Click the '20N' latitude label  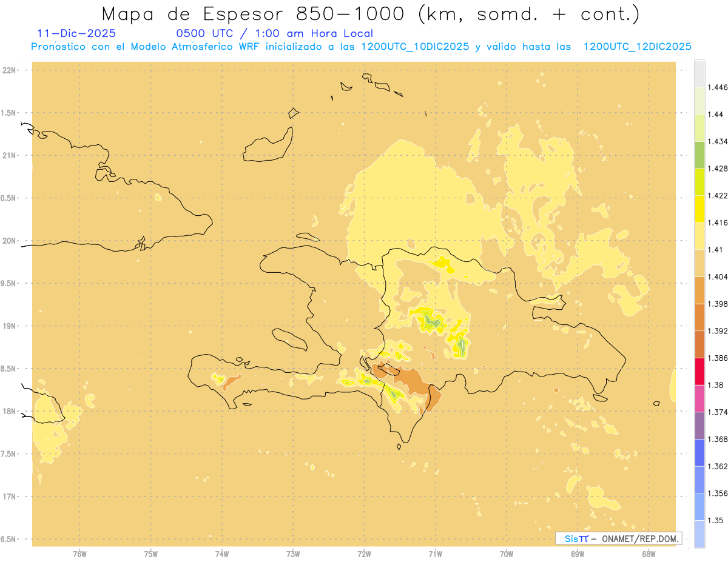[10, 241]
